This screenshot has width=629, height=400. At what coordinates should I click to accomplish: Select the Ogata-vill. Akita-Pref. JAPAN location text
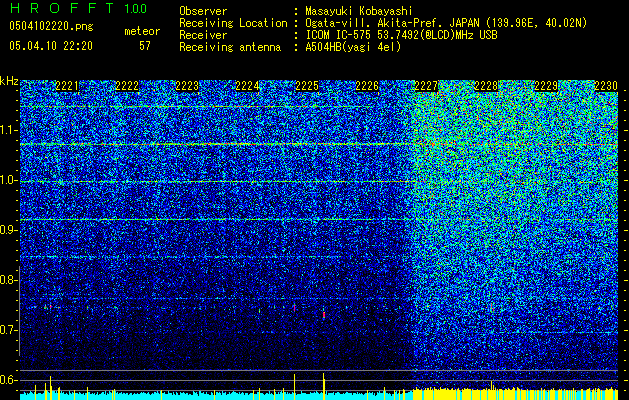coord(446,23)
